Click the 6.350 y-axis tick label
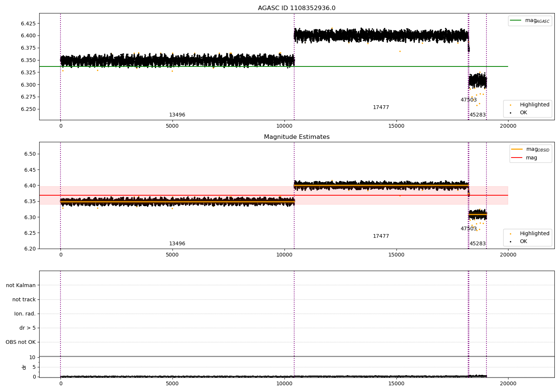Image resolution: width=560 pixels, height=392 pixels. click(x=28, y=60)
